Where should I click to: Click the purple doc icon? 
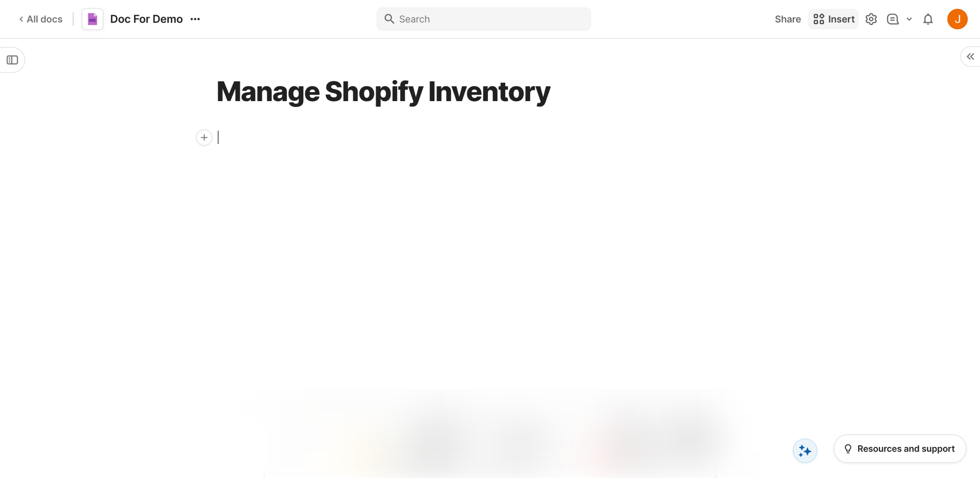93,19
